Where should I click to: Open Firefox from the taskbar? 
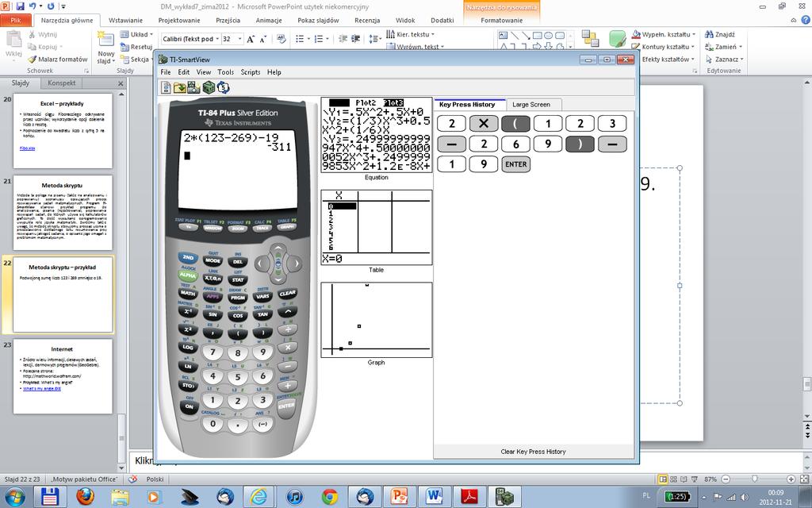[86, 497]
